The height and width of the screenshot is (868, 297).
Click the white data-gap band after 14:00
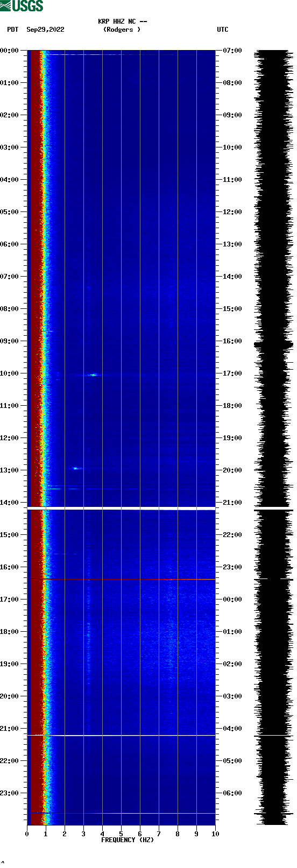[x=121, y=508]
